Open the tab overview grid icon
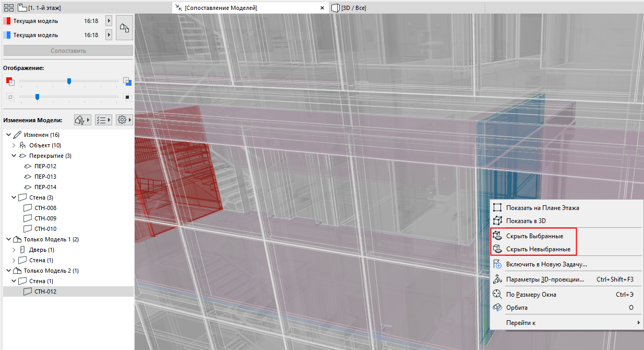This screenshot has width=644, height=350. [9, 8]
